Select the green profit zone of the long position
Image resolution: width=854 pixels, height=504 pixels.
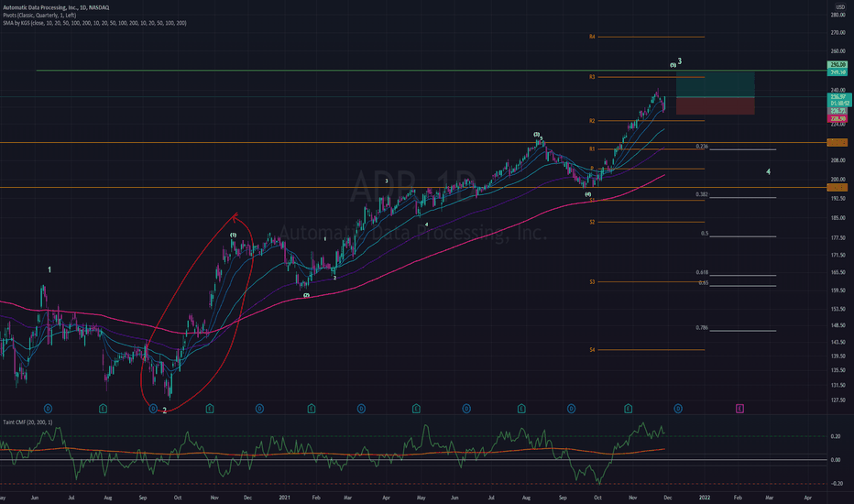(x=715, y=84)
